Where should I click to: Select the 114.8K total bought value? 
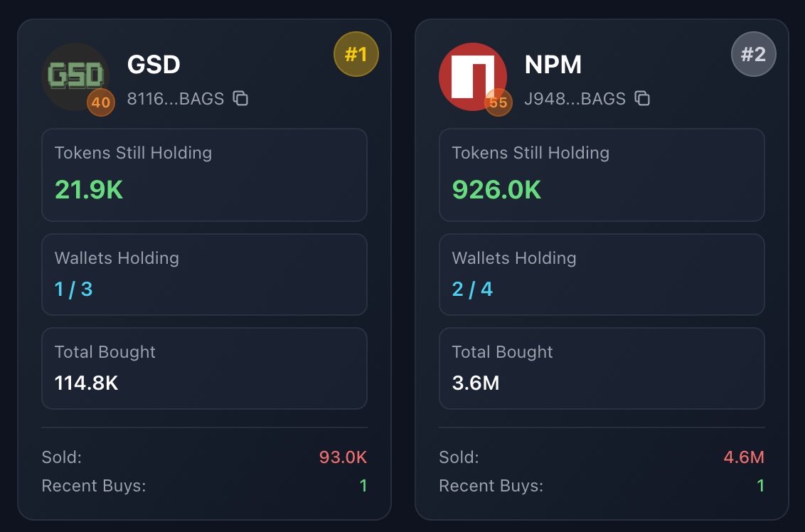coord(86,383)
